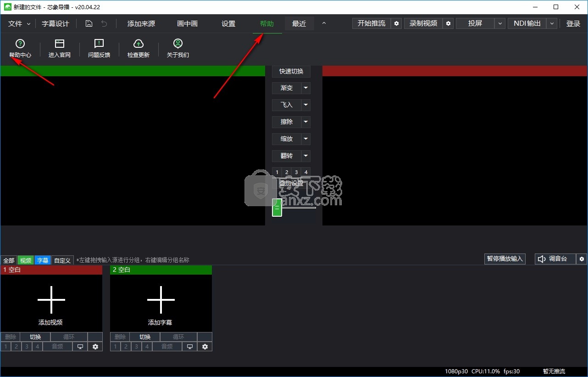Image resolution: width=588 pixels, height=377 pixels.
Task: Show the 字幕 group filter
Action: (43, 260)
